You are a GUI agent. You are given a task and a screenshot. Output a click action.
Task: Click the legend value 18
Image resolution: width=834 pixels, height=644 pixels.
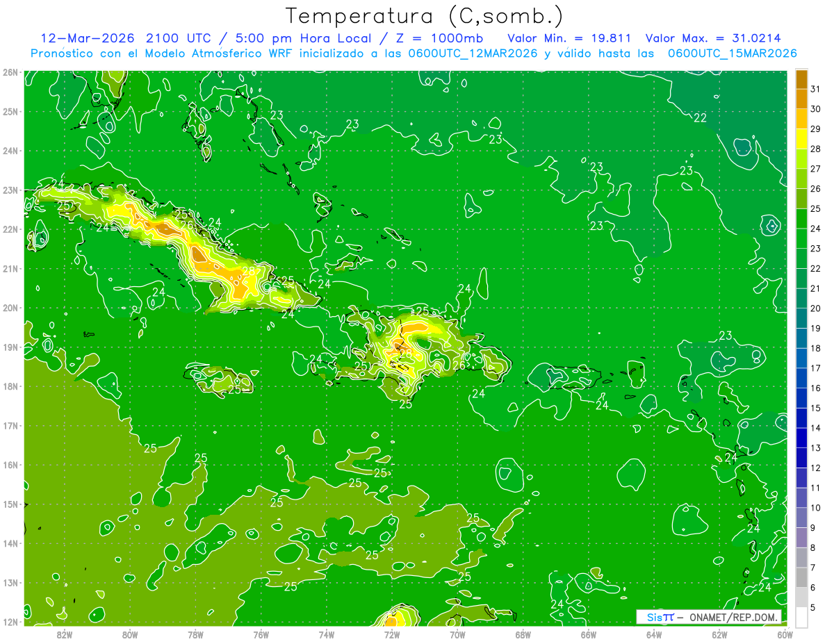[x=815, y=348]
